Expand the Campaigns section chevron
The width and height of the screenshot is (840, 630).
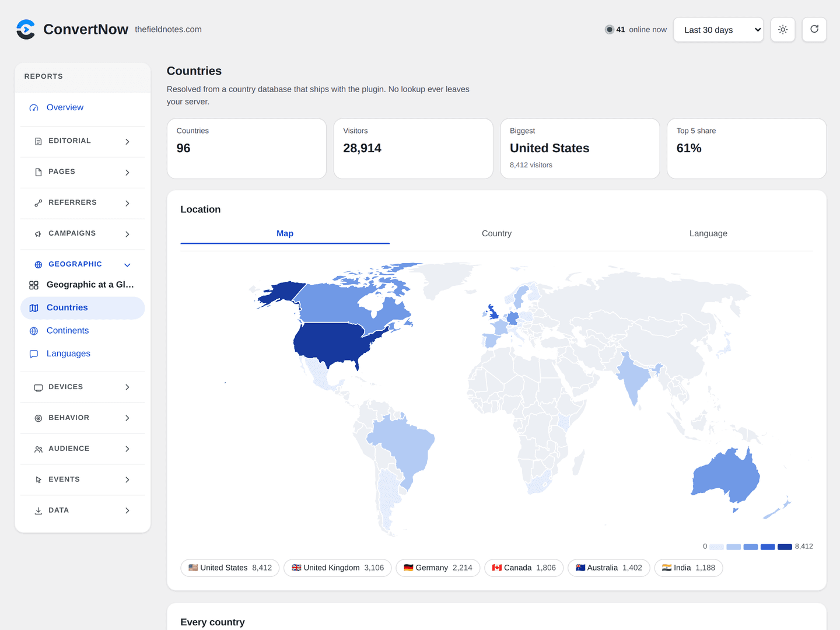coord(127,235)
